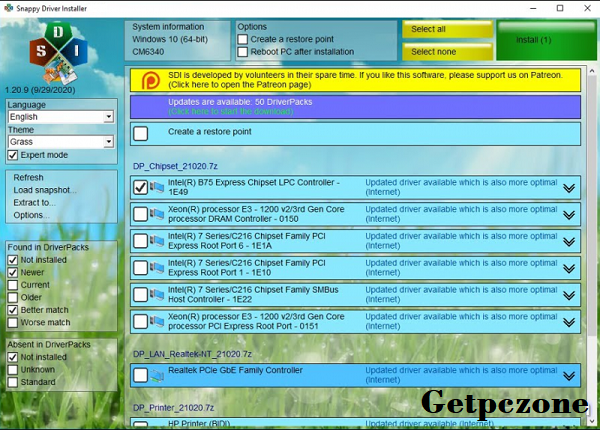Expand details for Express Root Port 6 - 1E1A
The image size is (600, 430).
pos(569,241)
